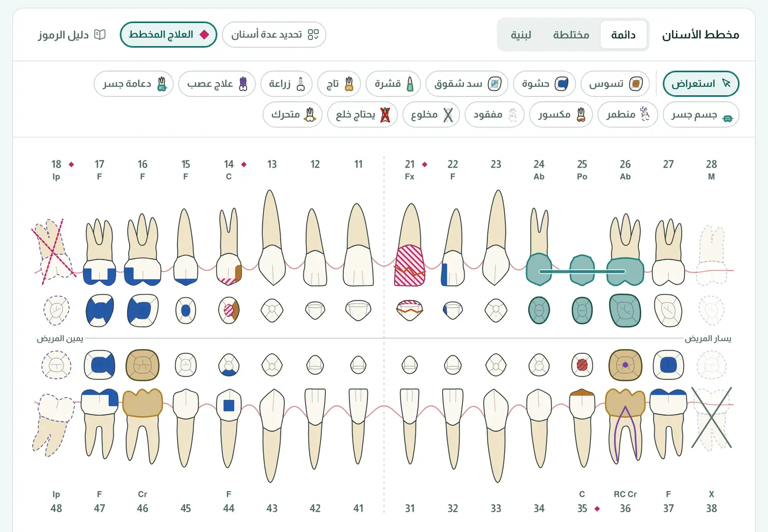Select the قشرة veneer tool

(393, 84)
